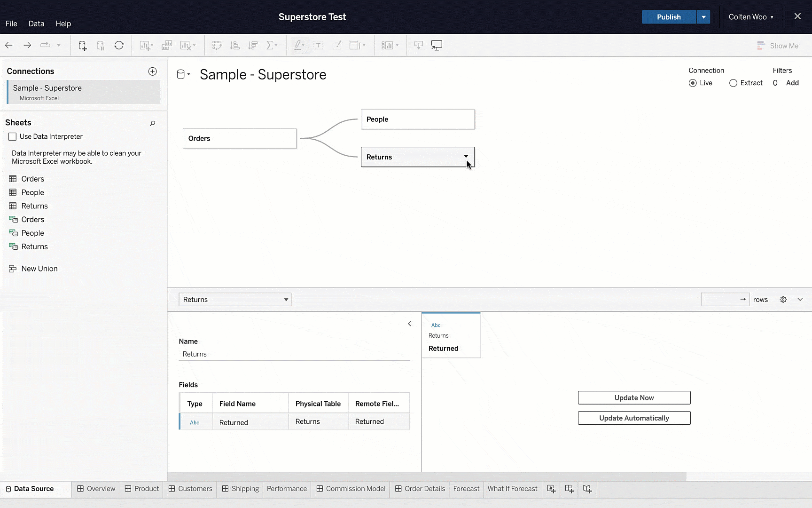Switch to the Commission Model tab
Image resolution: width=812 pixels, height=508 pixels.
(351, 489)
